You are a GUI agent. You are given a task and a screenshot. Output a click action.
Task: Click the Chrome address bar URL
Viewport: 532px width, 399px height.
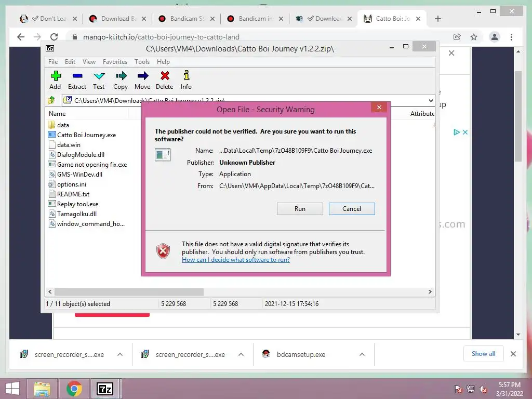161,37
